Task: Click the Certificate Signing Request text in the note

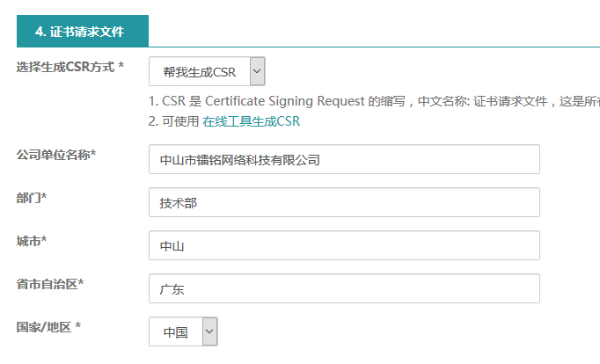Action: 285,101
